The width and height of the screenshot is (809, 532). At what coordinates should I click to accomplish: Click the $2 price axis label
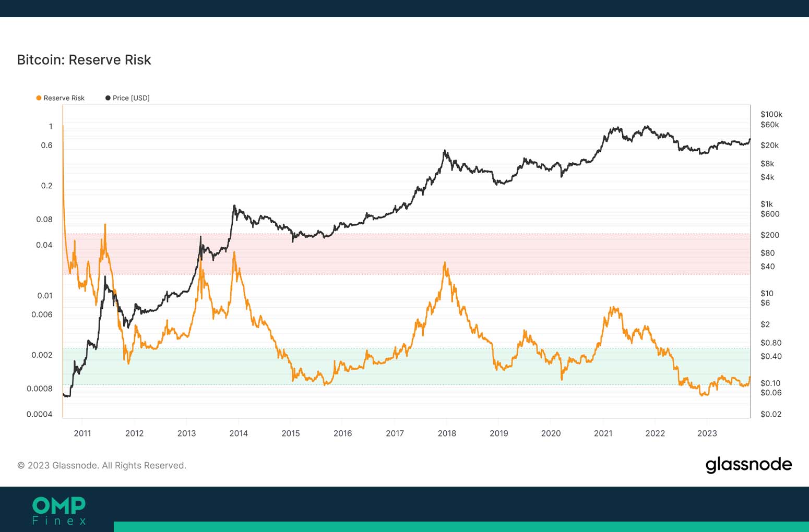click(x=765, y=324)
